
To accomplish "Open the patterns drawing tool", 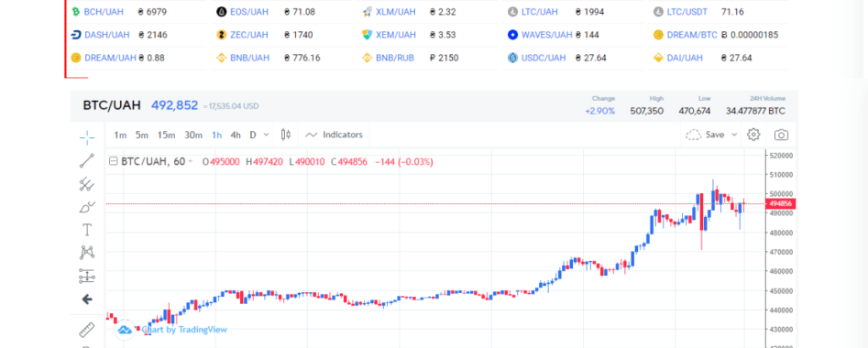I will tap(86, 253).
